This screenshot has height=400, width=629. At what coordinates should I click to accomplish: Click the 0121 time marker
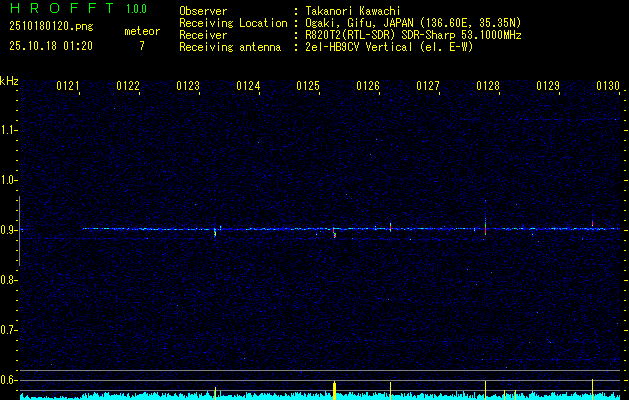tap(68, 86)
